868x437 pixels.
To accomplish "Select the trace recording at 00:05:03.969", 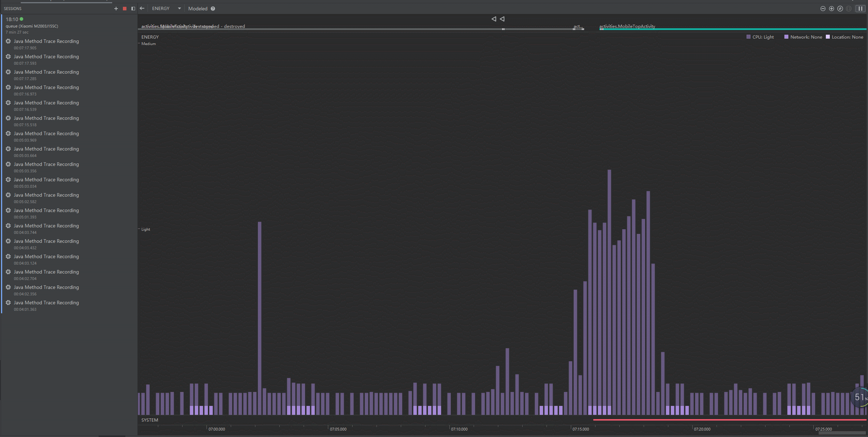I will click(46, 136).
